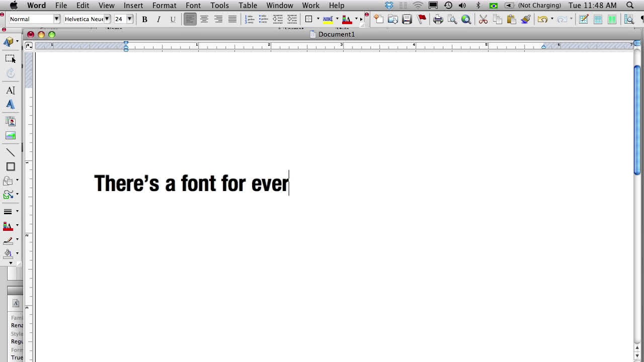Save the document with floppy icon
The width and height of the screenshot is (644, 362).
pos(407,19)
